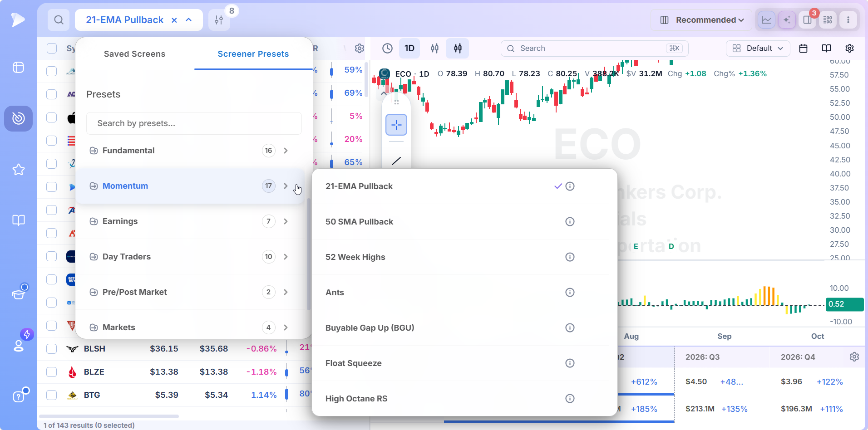Viewport: 868px width, 430px height.
Task: Select the crosshair drawing tool
Action: 396,125
